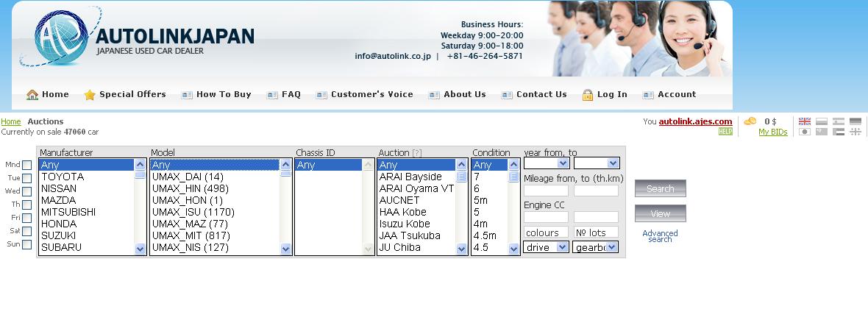868x309 pixels.
Task: Select MITSUBISHI in Manufacturer list
Action: (x=87, y=212)
